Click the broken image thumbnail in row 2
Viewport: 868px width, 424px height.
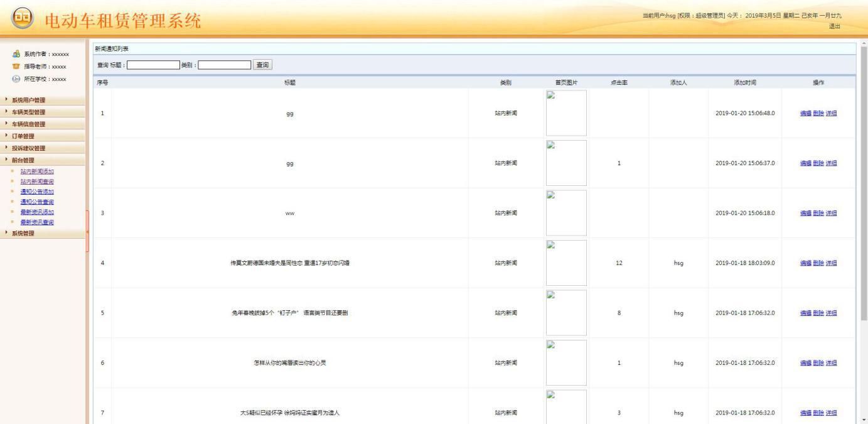click(566, 163)
